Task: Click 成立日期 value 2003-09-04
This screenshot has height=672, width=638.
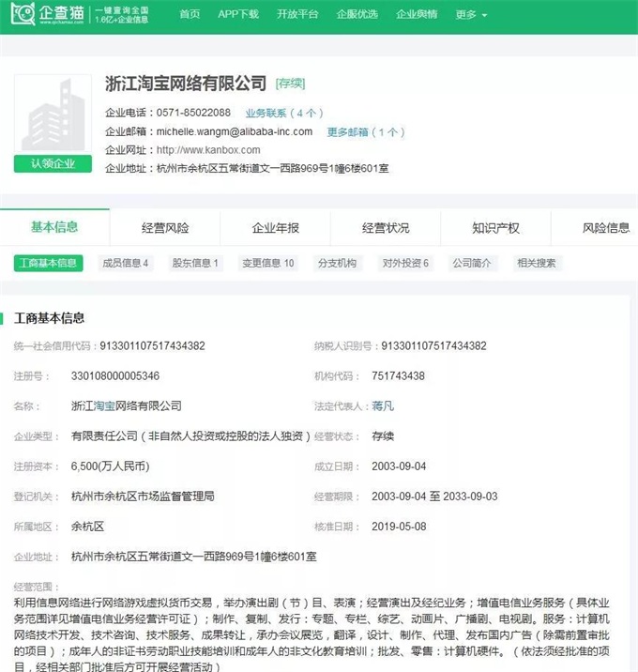Action: pyautogui.click(x=399, y=466)
